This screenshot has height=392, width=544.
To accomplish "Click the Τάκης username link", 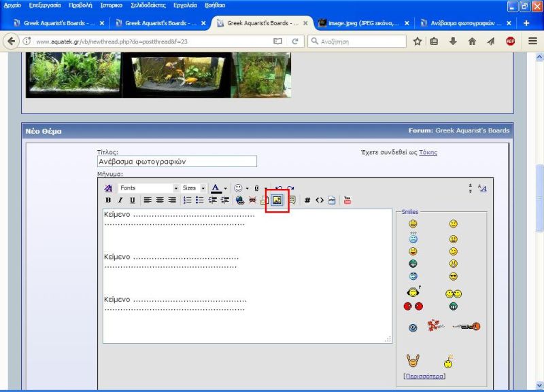I will point(428,152).
